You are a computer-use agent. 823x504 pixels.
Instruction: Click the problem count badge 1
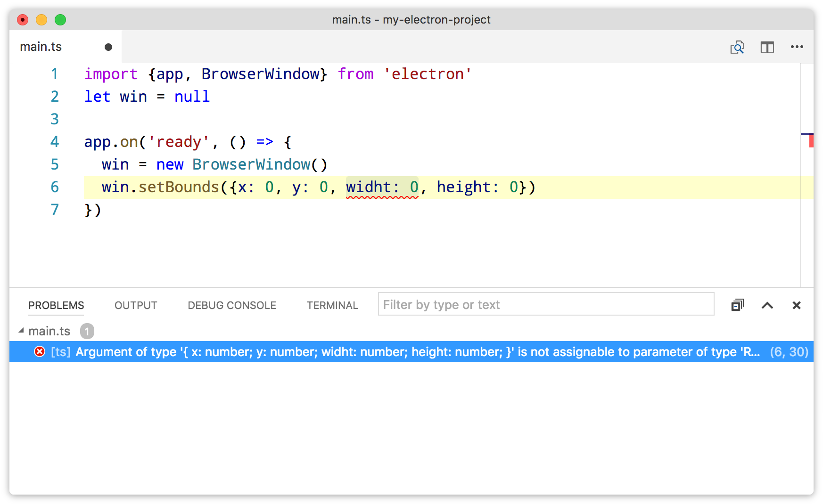[x=87, y=331]
